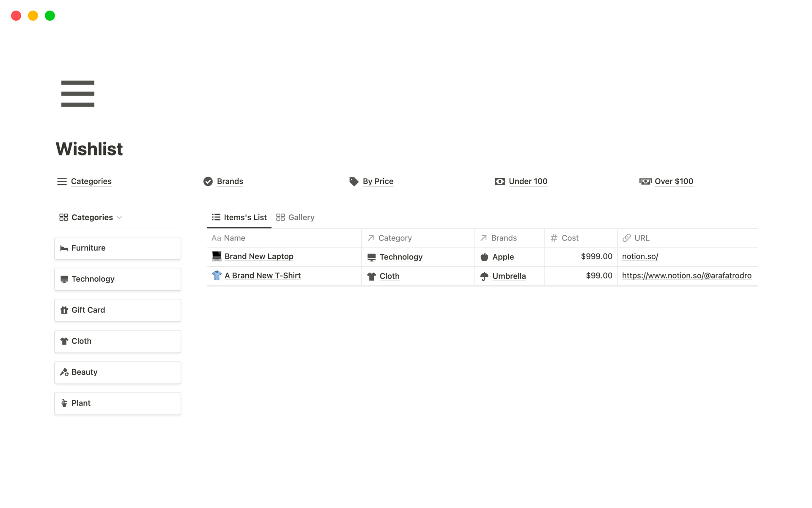This screenshot has height=508, width=812.
Task: Click the t-shirt icon beside A Brand New T-Shirt
Action: click(x=217, y=276)
